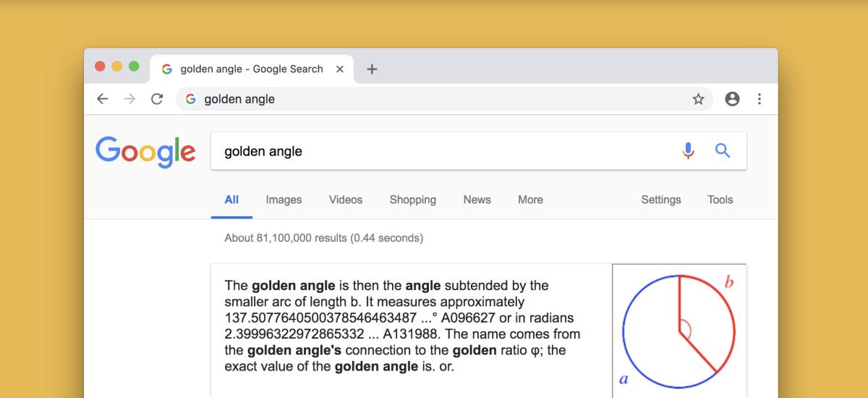Close the golden angle search tab
Viewport: 868px width, 398px height.
pyautogui.click(x=339, y=69)
